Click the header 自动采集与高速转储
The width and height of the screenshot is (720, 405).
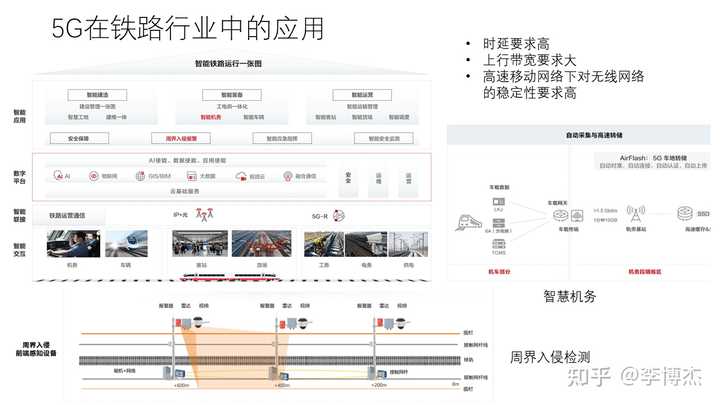pos(594,135)
